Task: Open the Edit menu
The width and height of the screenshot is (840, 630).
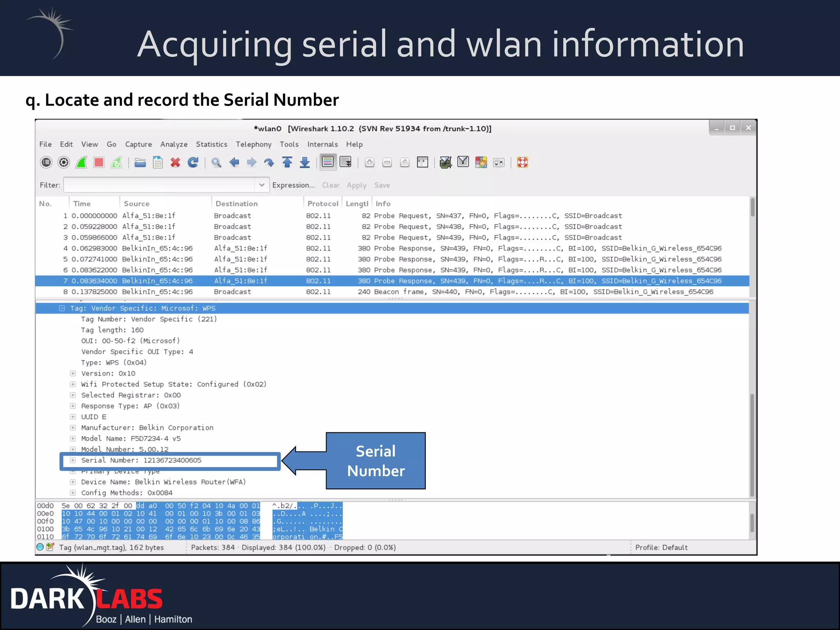Action: click(x=66, y=144)
